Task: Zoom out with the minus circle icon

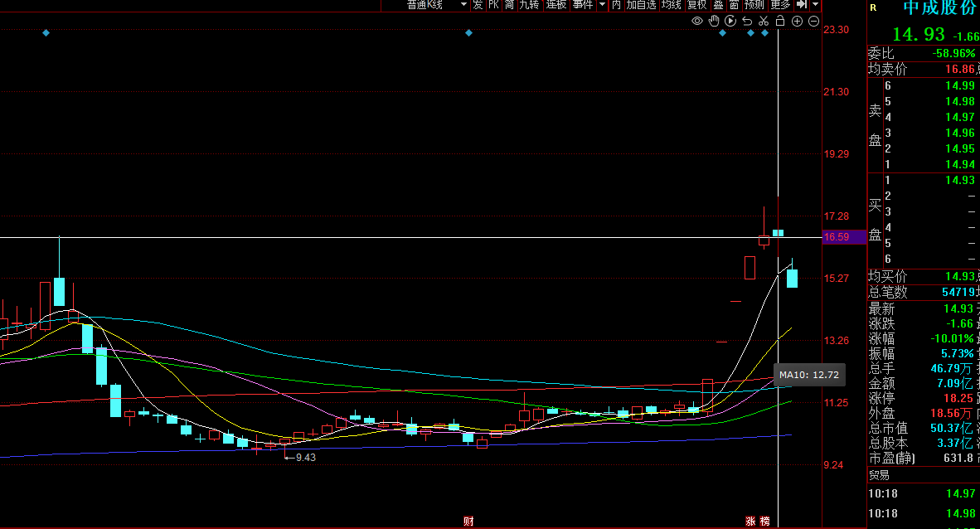Action: coord(813,22)
